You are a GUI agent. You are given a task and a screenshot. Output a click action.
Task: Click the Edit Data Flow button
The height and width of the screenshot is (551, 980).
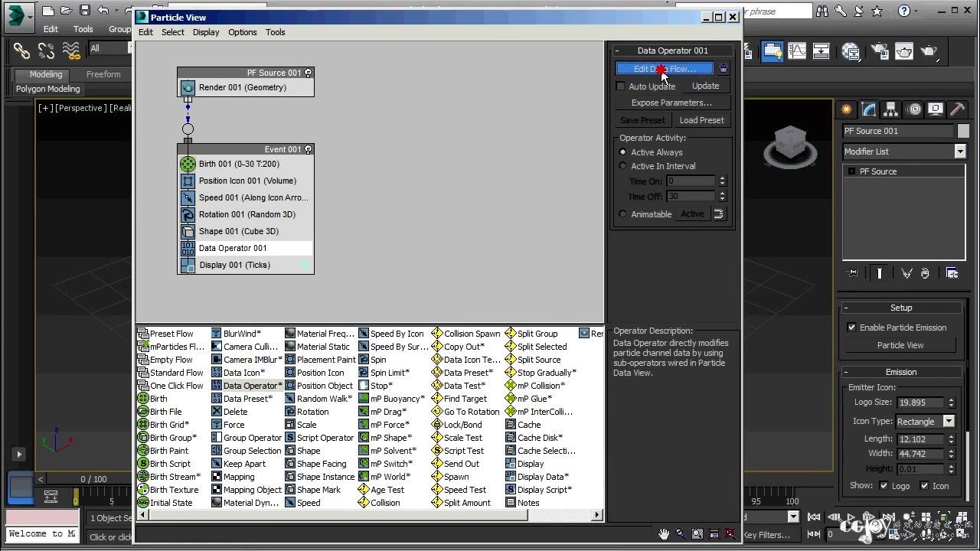[665, 69]
